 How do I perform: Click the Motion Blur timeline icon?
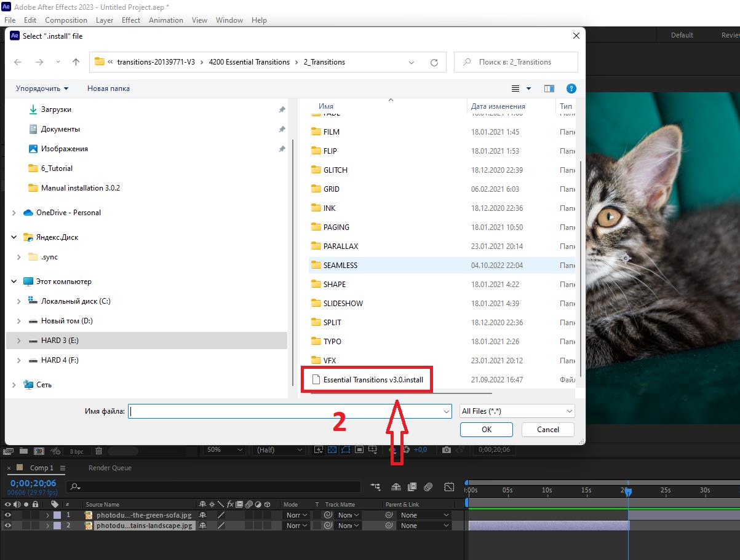click(x=429, y=487)
